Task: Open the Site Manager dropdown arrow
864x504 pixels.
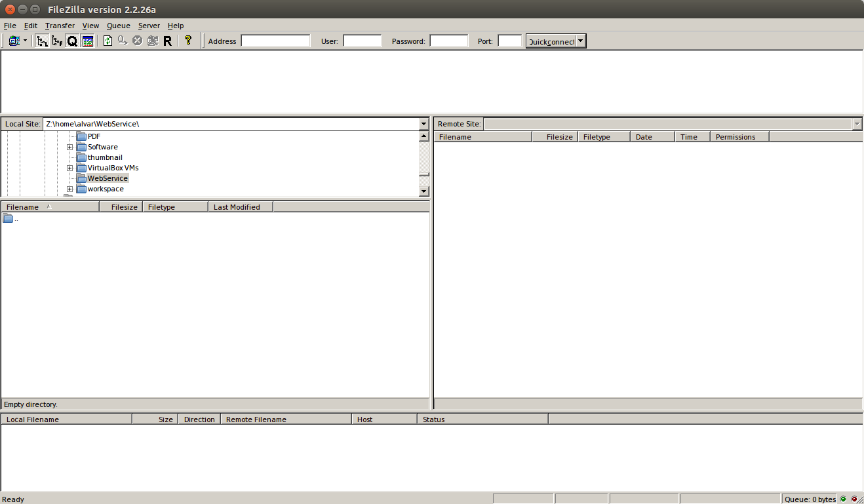Action: click(x=26, y=41)
